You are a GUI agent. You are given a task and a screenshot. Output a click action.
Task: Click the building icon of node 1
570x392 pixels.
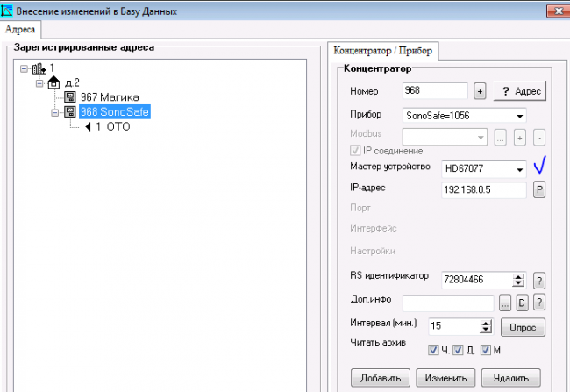point(39,68)
